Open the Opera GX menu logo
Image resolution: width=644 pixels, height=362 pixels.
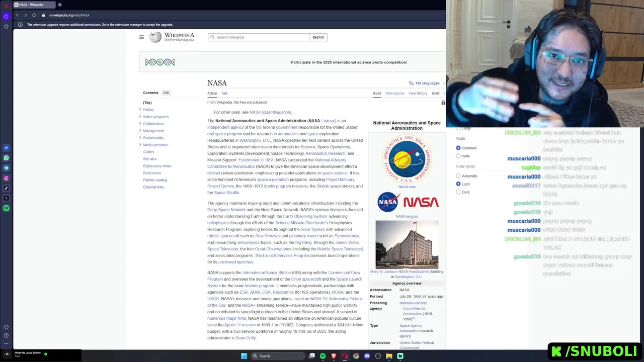click(x=6, y=6)
